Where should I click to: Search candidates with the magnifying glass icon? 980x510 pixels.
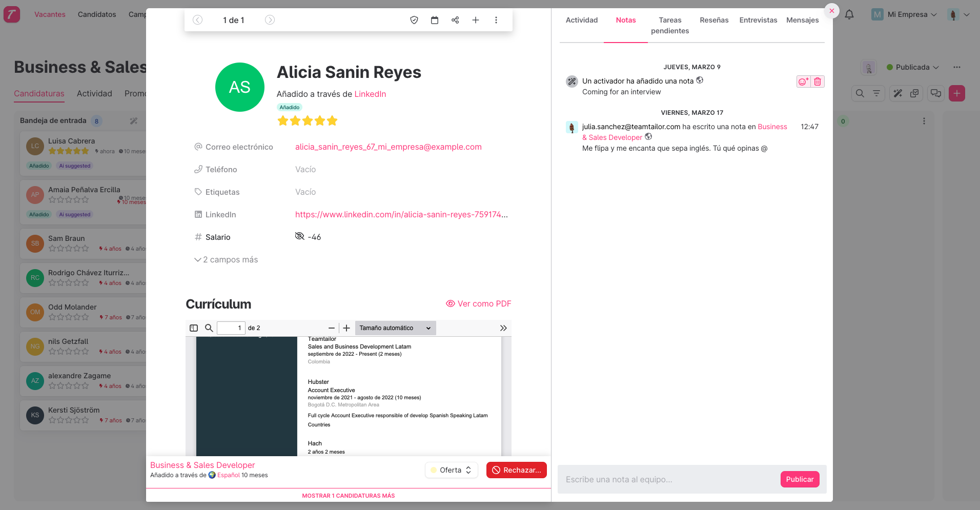click(x=860, y=93)
